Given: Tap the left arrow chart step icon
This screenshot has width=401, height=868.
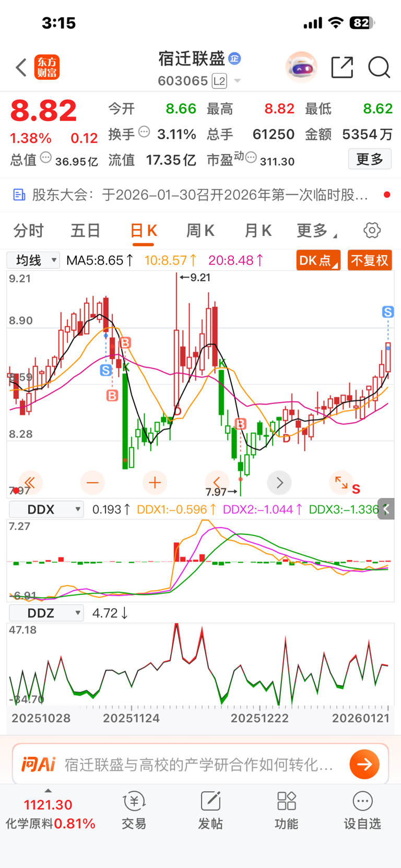Looking at the screenshot, I should pyautogui.click(x=217, y=483).
